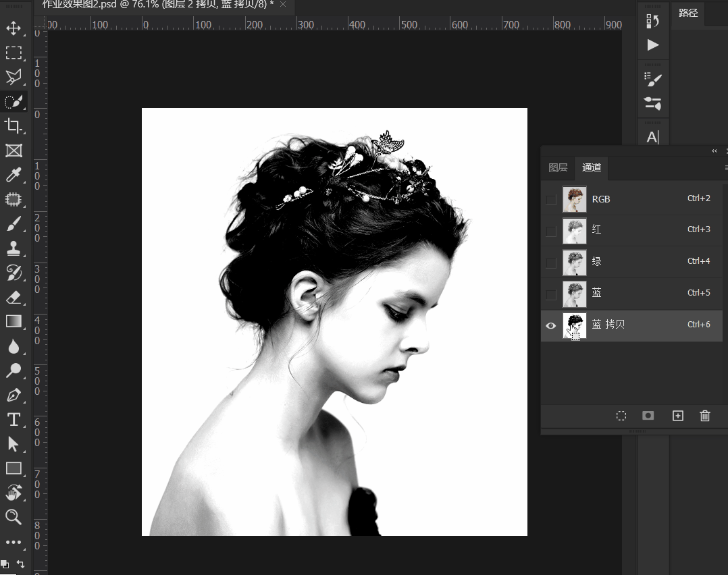Collapse the channels panel with double arrows
This screenshot has width=728, height=575.
point(714,150)
